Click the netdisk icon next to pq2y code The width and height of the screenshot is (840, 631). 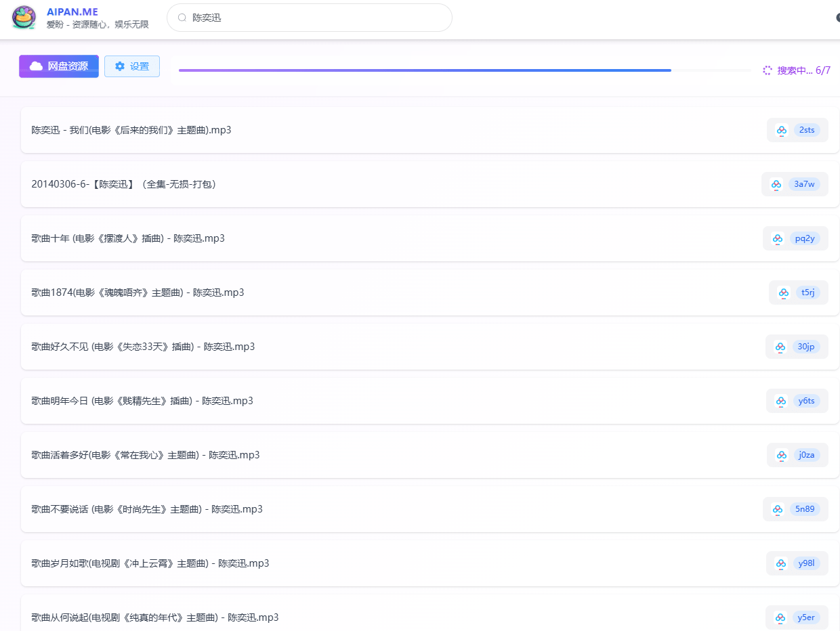[778, 238]
